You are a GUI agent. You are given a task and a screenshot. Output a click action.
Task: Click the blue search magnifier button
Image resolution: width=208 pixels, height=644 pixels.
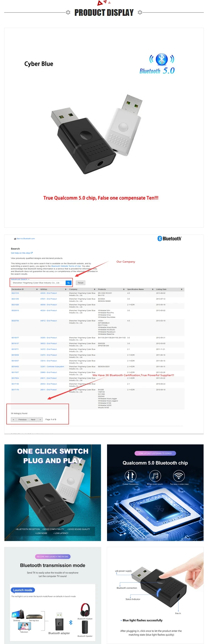[69, 283]
